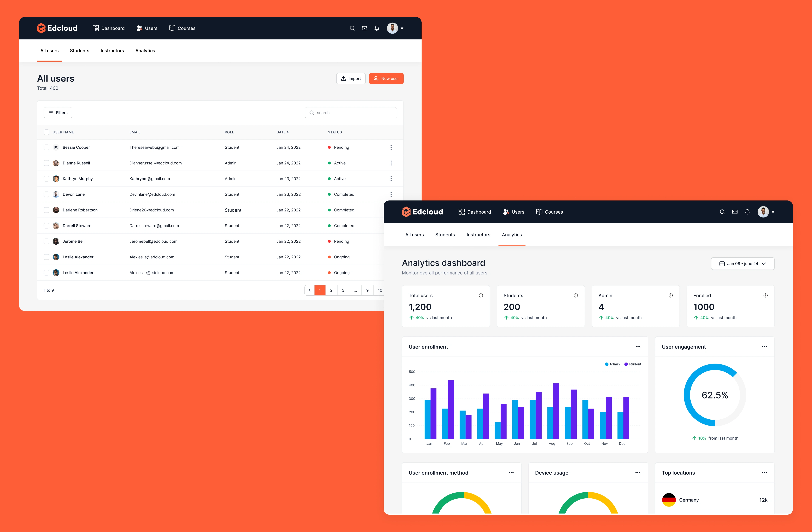Click the Import button
Image resolution: width=812 pixels, height=532 pixels.
351,78
